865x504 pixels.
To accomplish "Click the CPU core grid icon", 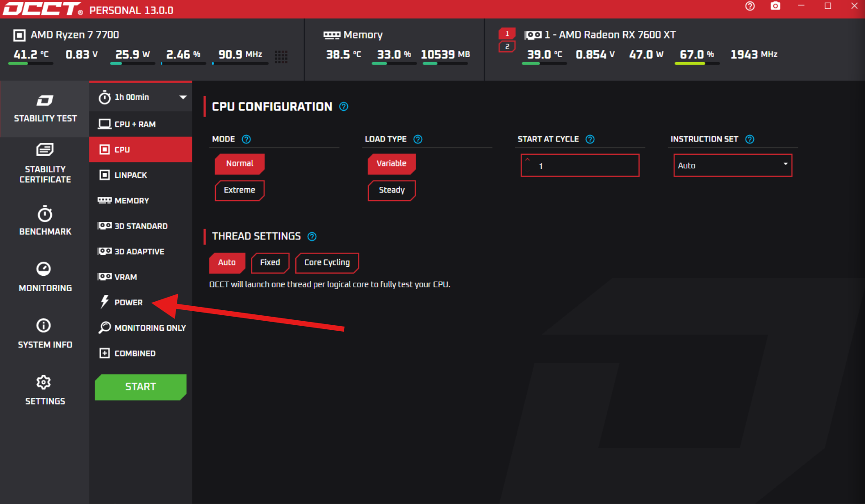I will [281, 56].
